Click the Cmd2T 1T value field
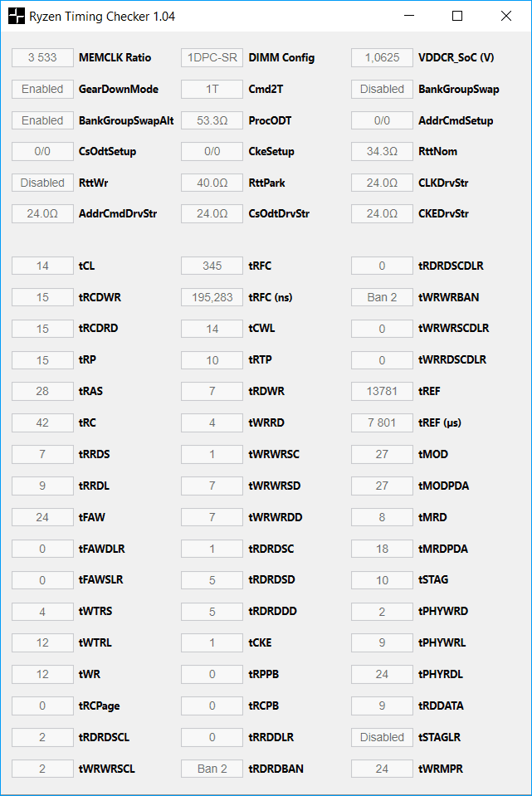 [x=212, y=89]
